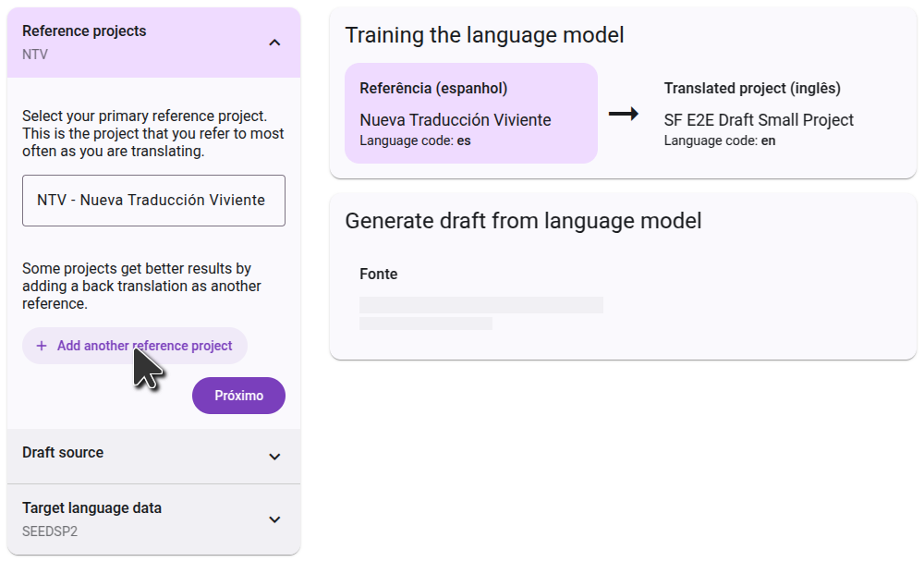
Task: Click the Language code en text
Action: pyautogui.click(x=719, y=140)
